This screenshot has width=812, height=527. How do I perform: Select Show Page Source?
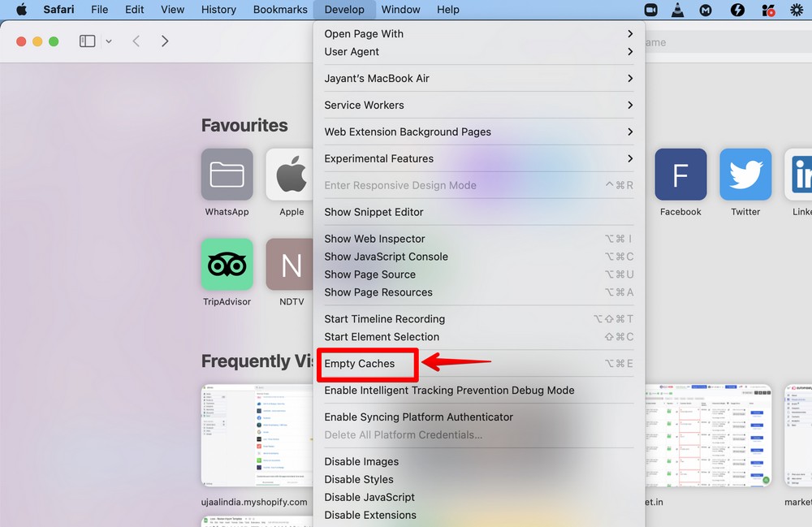point(478,274)
